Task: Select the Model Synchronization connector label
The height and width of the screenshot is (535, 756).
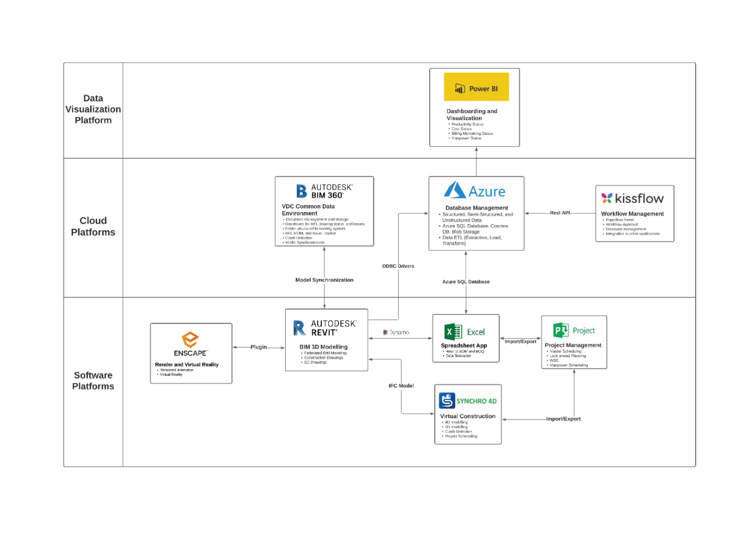Action: click(x=324, y=280)
